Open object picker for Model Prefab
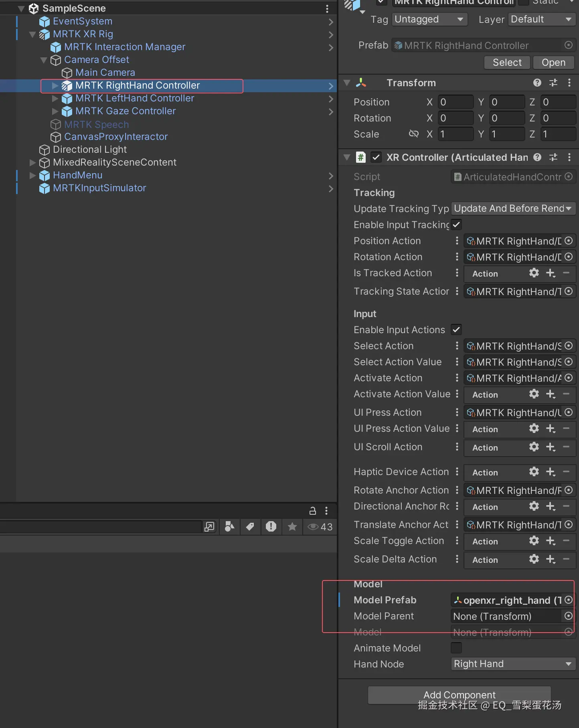This screenshot has width=579, height=728. pyautogui.click(x=569, y=600)
